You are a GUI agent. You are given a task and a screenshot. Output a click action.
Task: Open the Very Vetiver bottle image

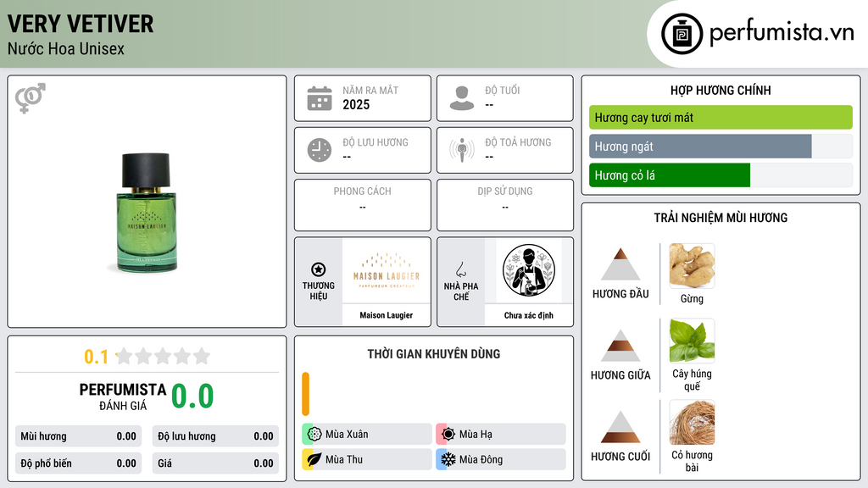click(146, 213)
